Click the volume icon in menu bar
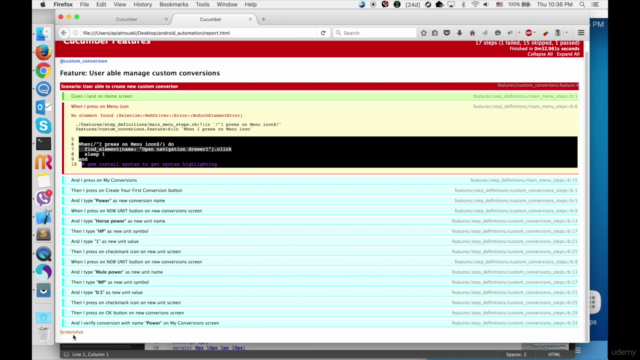This screenshot has width=640, height=360. point(486,4)
